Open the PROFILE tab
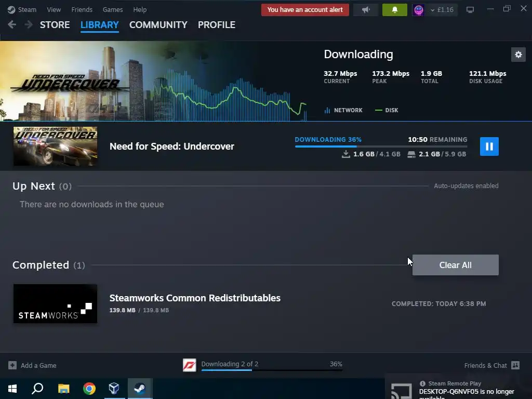The image size is (532, 399). [217, 25]
